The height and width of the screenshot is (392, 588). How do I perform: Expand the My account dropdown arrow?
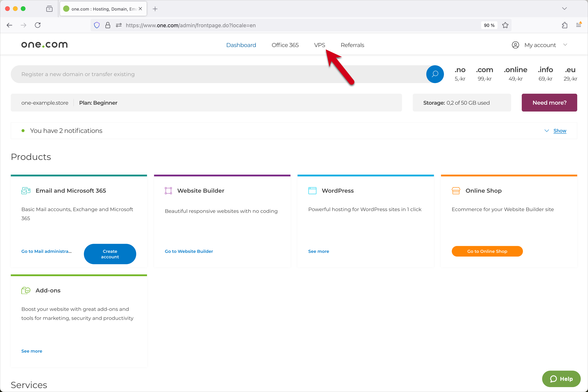(565, 45)
